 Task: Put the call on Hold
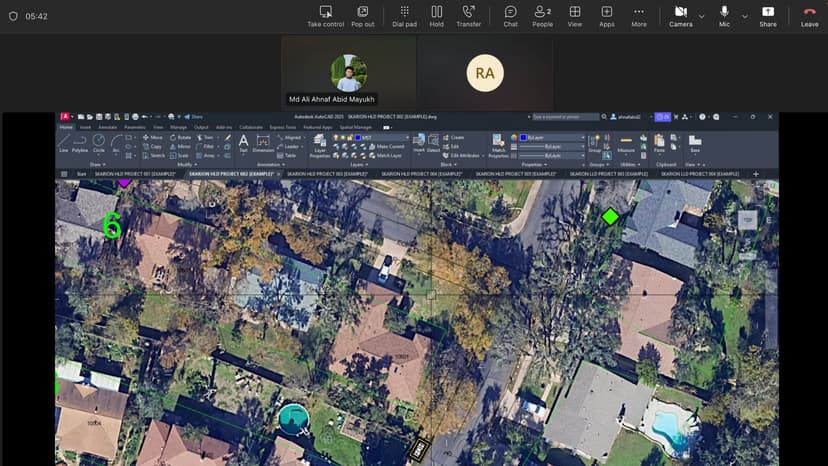point(437,16)
